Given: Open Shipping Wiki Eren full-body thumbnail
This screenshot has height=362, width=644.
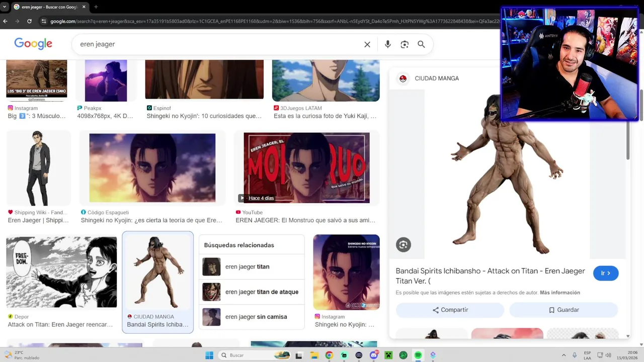Looking at the screenshot, I should pos(38,168).
